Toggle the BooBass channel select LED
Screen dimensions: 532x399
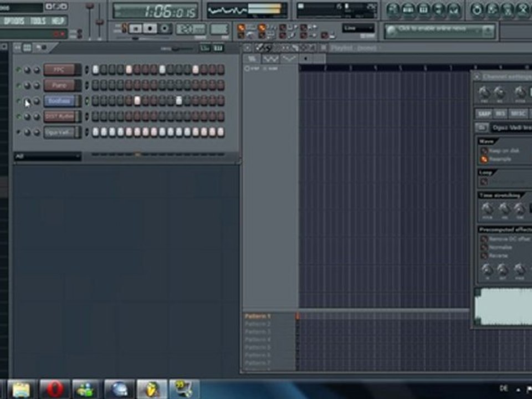coord(87,101)
